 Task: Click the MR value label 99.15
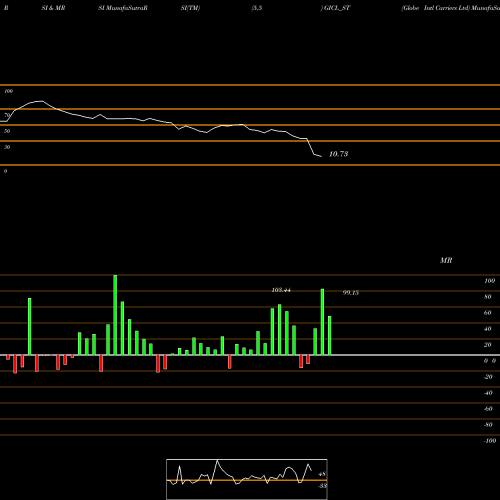pos(351,293)
